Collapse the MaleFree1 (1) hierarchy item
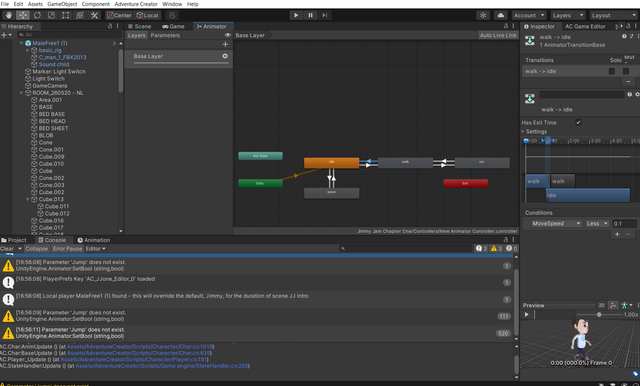 (21, 43)
